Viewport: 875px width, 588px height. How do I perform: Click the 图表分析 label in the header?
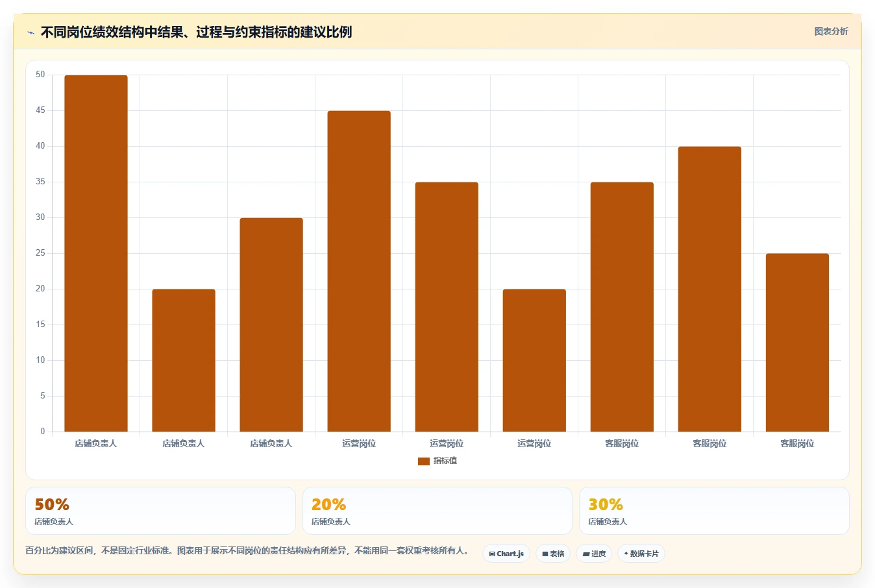[x=831, y=31]
